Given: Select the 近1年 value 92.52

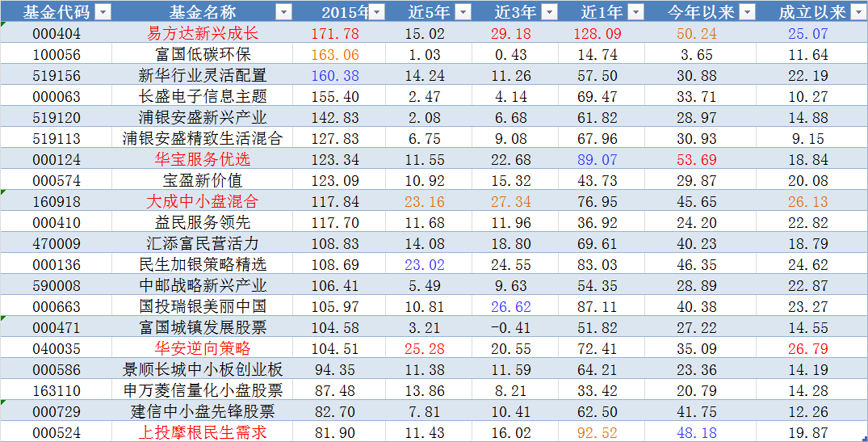Looking at the screenshot, I should (598, 433).
